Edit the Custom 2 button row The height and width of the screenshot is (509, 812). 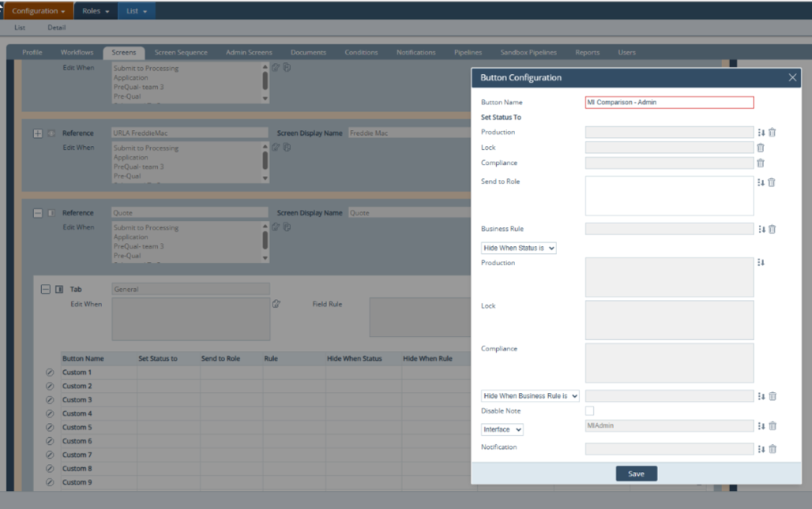click(x=50, y=386)
